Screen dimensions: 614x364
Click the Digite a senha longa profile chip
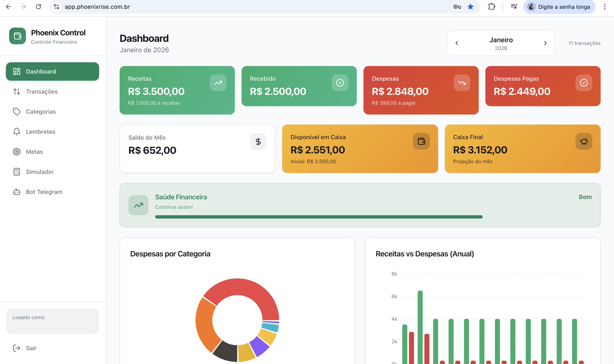pyautogui.click(x=559, y=7)
